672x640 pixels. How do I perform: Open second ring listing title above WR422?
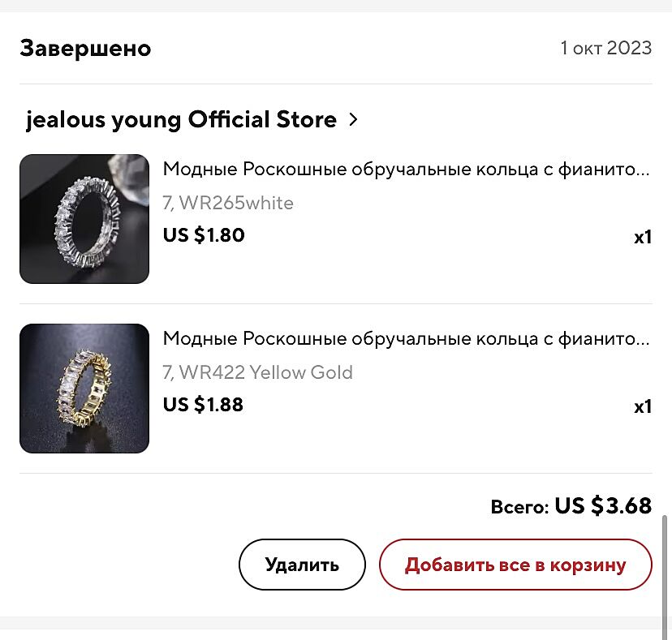406,338
